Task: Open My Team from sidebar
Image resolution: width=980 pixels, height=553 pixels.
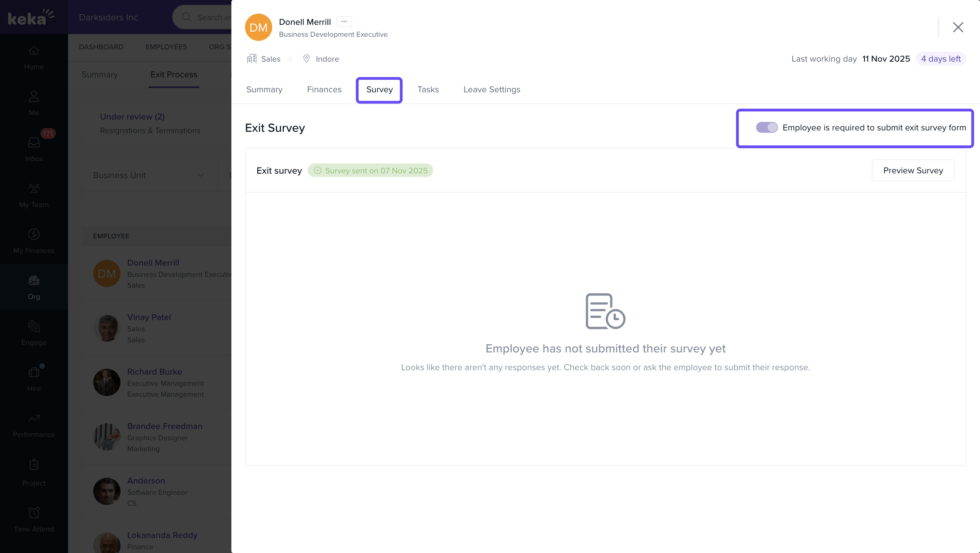Action: (34, 188)
